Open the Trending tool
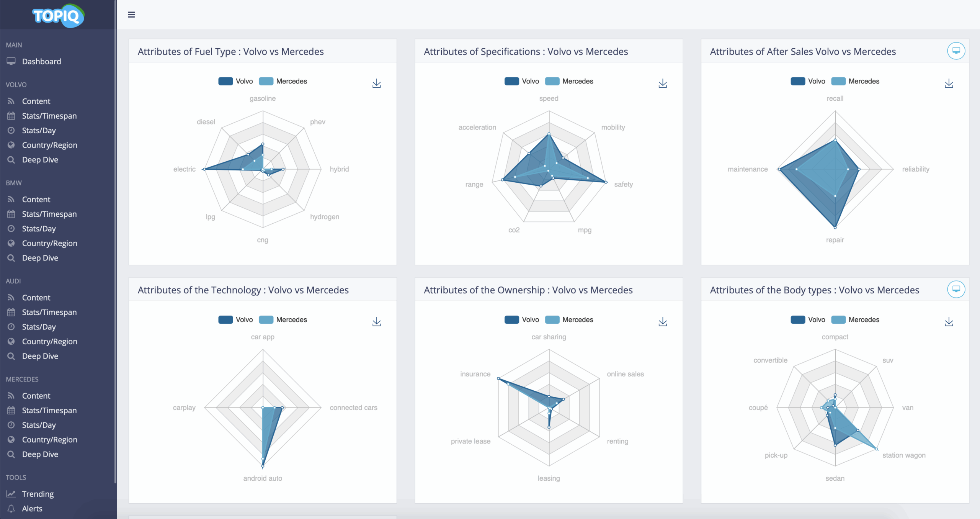The height and width of the screenshot is (519, 980). 38,494
